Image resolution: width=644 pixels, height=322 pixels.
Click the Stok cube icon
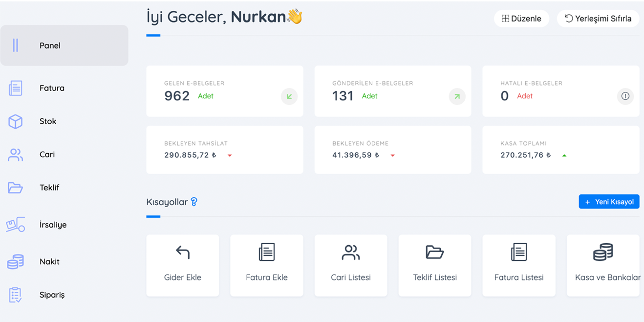pos(16,121)
